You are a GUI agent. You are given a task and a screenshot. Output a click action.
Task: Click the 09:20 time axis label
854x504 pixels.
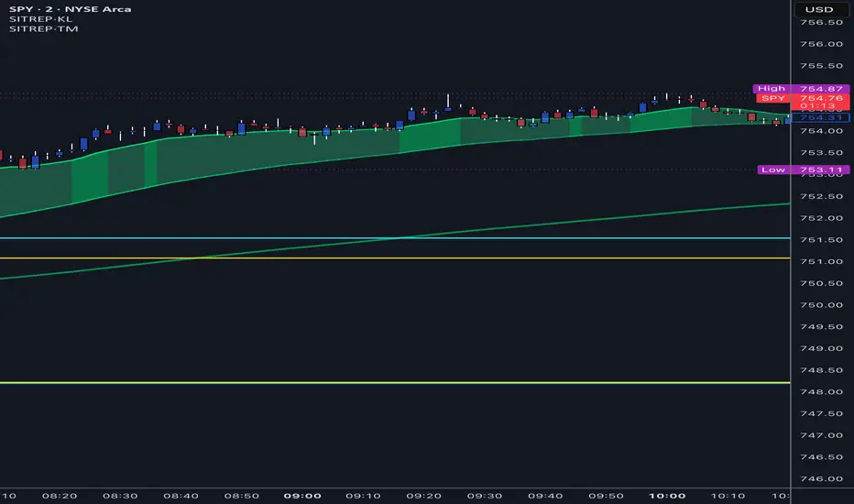(x=423, y=496)
